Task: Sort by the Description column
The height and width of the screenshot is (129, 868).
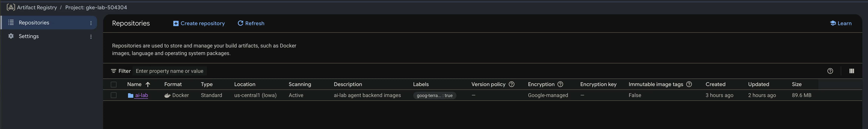Action: click(348, 84)
